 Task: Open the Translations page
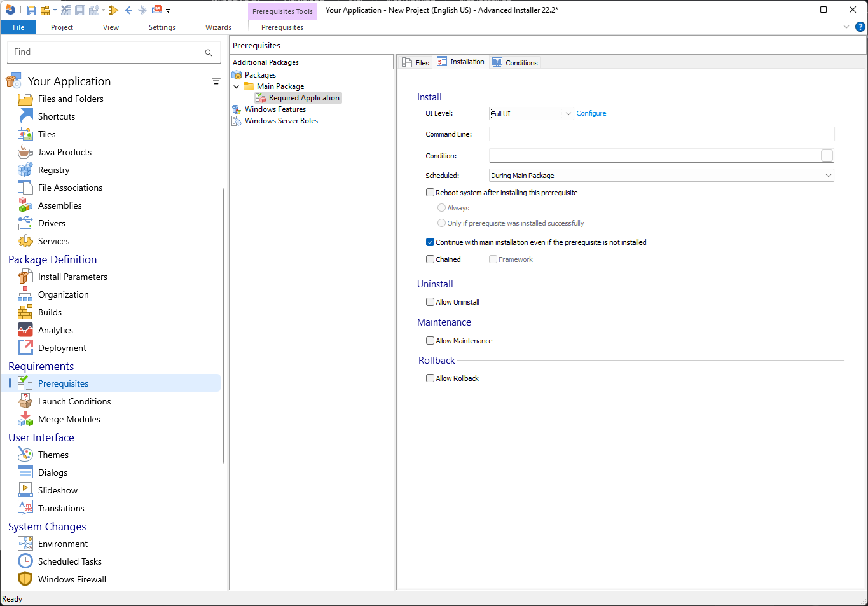point(61,508)
